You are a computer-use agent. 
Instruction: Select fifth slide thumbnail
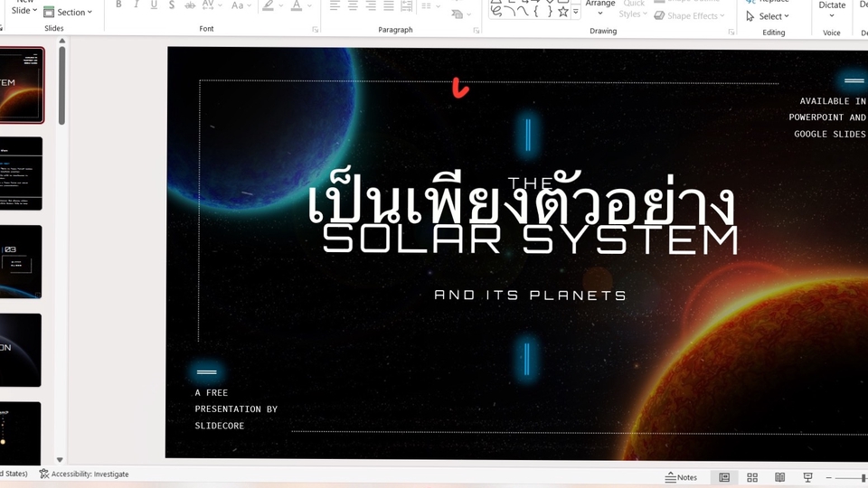click(x=20, y=433)
